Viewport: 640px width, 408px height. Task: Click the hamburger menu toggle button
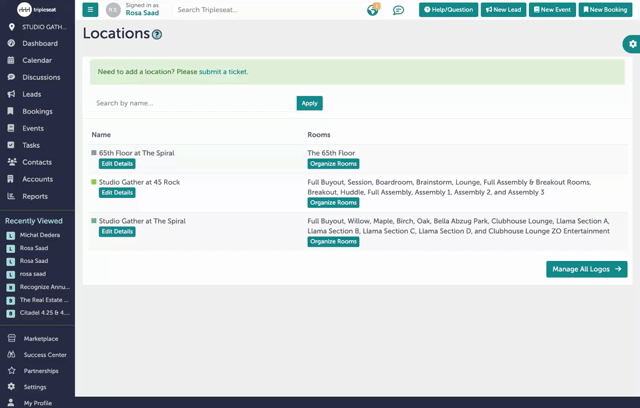[90, 10]
